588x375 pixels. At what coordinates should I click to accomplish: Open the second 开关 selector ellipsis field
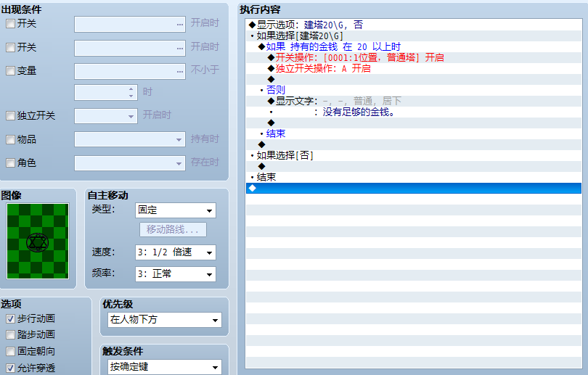pos(130,48)
